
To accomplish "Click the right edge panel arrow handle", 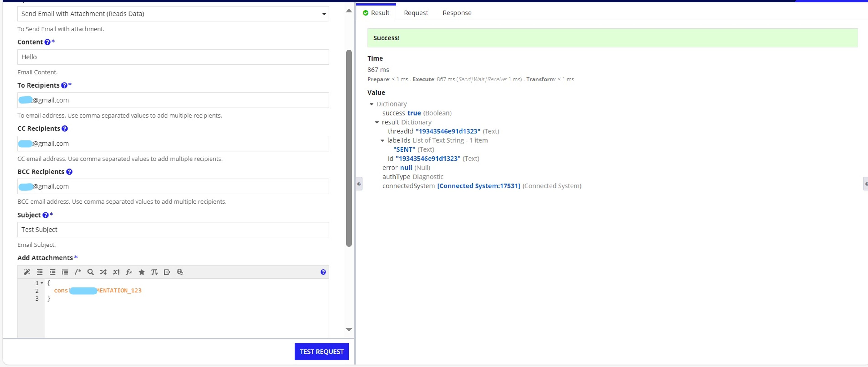I will coord(866,184).
